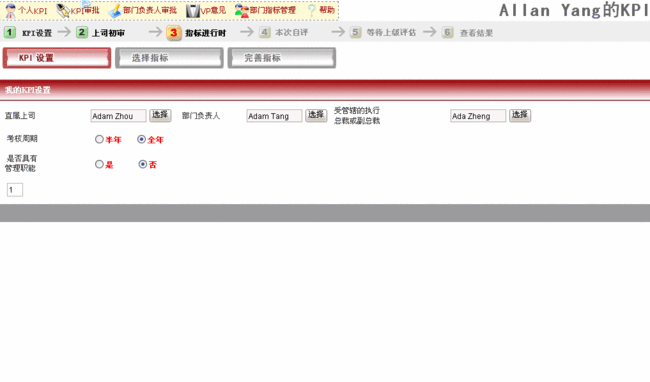Select step 4 本次自评

tap(284, 32)
